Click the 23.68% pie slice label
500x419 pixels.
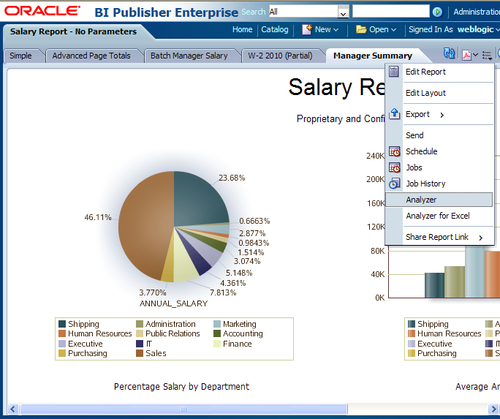click(232, 178)
